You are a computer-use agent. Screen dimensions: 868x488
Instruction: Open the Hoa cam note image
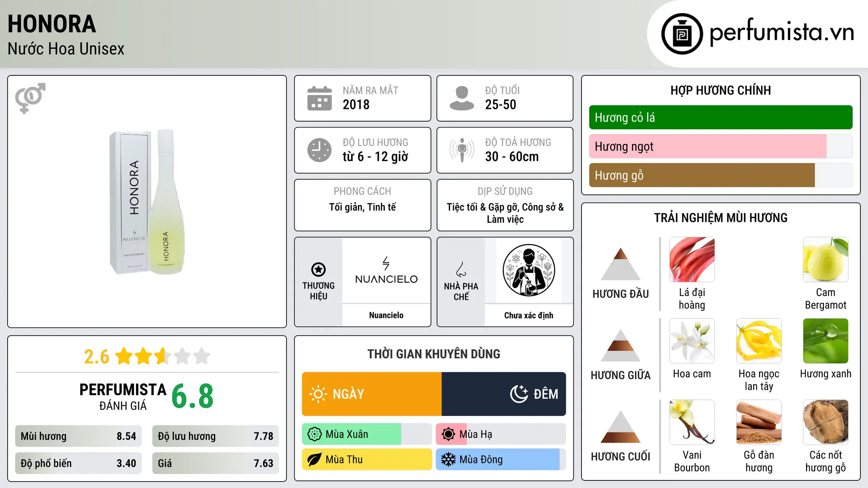coord(692,341)
